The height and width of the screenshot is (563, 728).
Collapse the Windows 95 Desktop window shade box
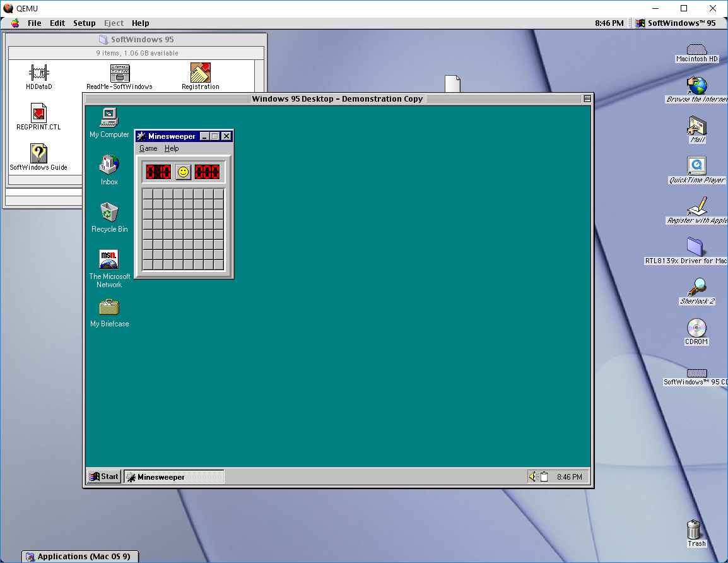pyautogui.click(x=587, y=98)
